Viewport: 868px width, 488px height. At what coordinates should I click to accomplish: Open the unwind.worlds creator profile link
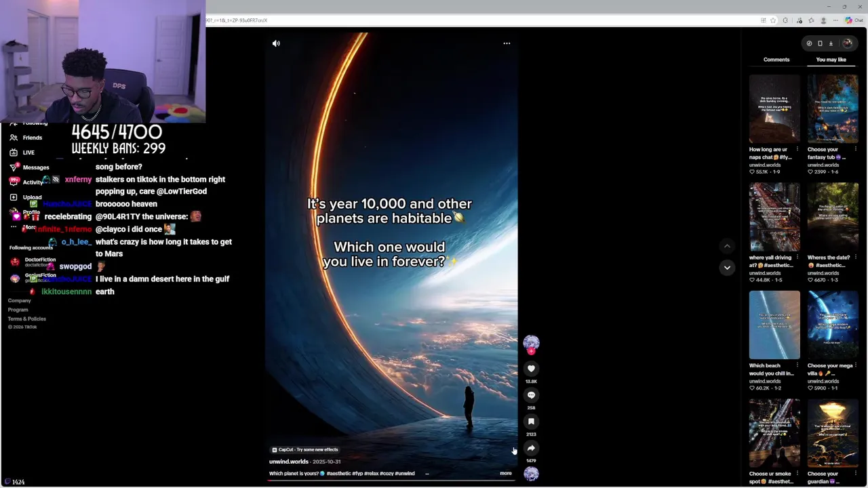[289, 462]
